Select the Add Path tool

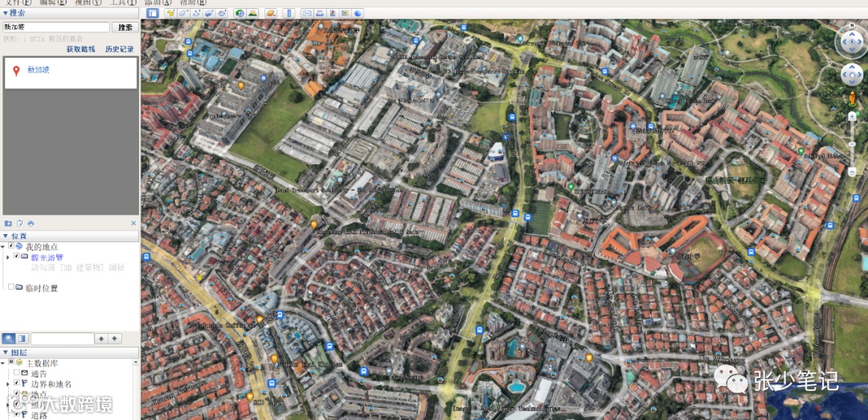(x=197, y=13)
